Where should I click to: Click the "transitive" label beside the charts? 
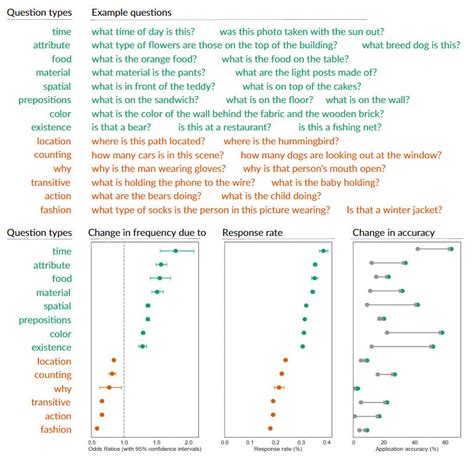(x=51, y=402)
